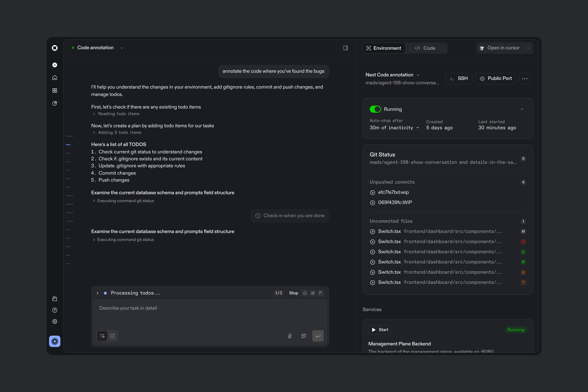This screenshot has width=588, height=392.
Task: Stop the running todos process
Action: click(x=293, y=293)
